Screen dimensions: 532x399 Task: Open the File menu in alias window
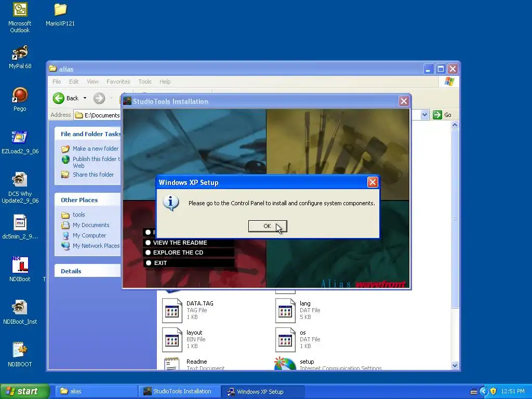57,82
